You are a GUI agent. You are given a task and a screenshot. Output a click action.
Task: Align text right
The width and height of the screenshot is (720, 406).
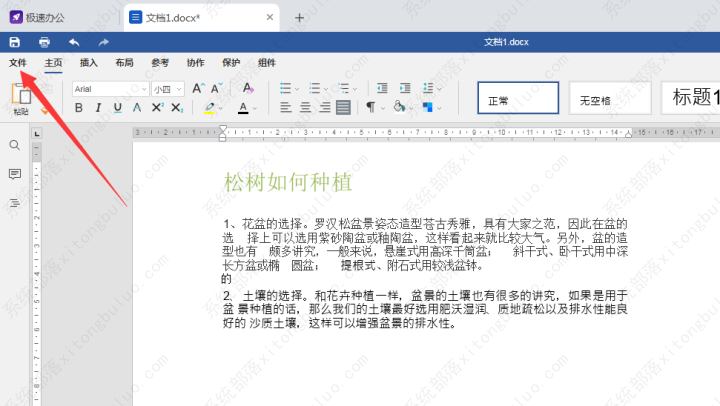(325, 107)
